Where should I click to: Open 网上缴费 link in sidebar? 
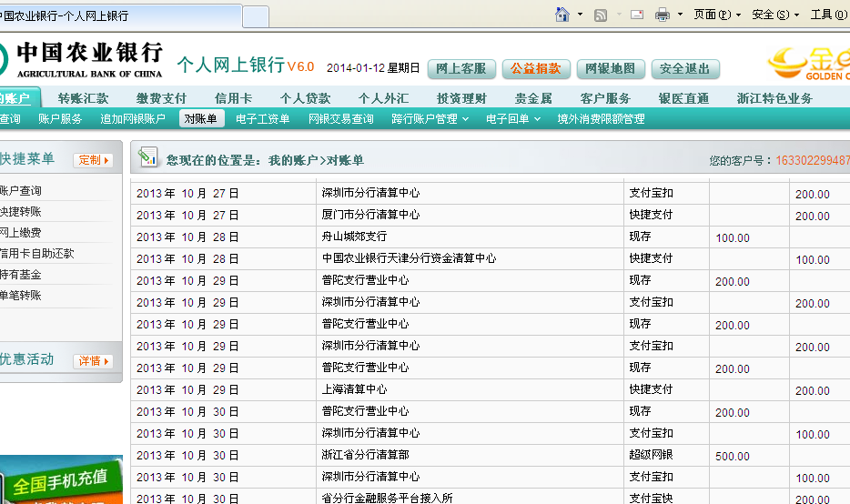click(x=20, y=233)
